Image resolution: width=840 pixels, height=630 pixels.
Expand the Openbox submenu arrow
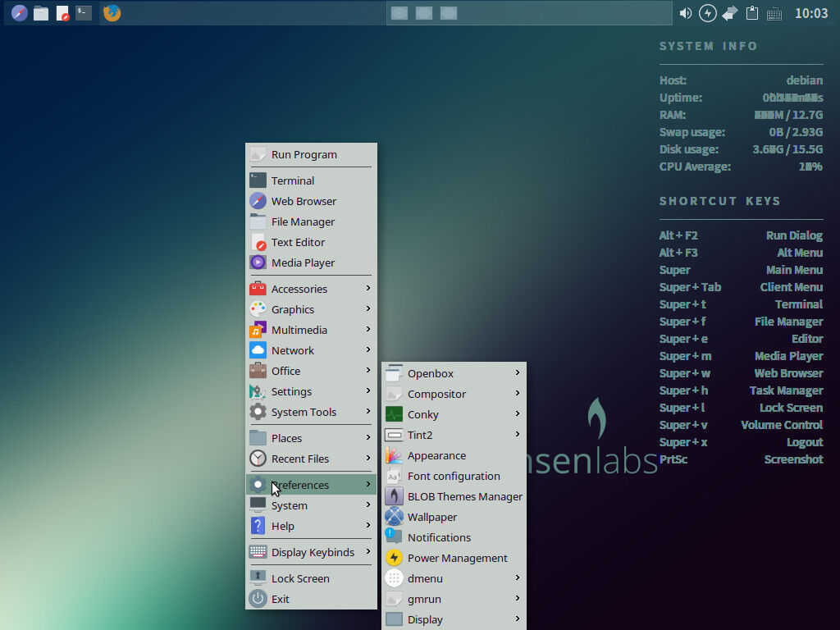tap(518, 372)
